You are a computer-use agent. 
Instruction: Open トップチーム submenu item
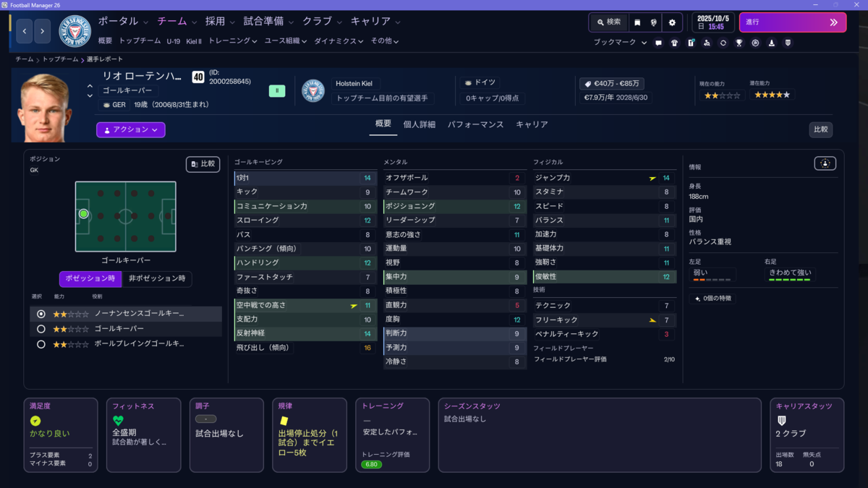140,41
